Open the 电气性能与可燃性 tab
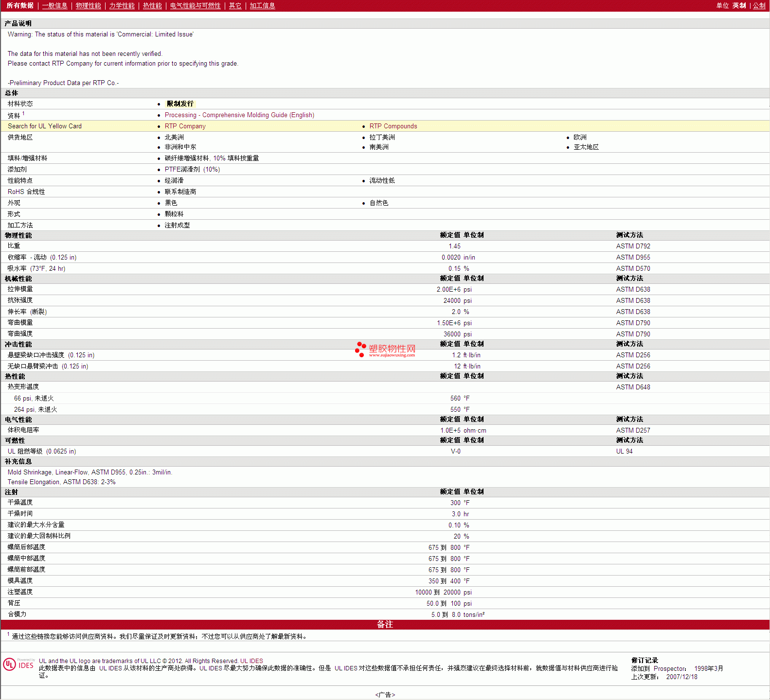The width and height of the screenshot is (770, 700). tap(195, 6)
